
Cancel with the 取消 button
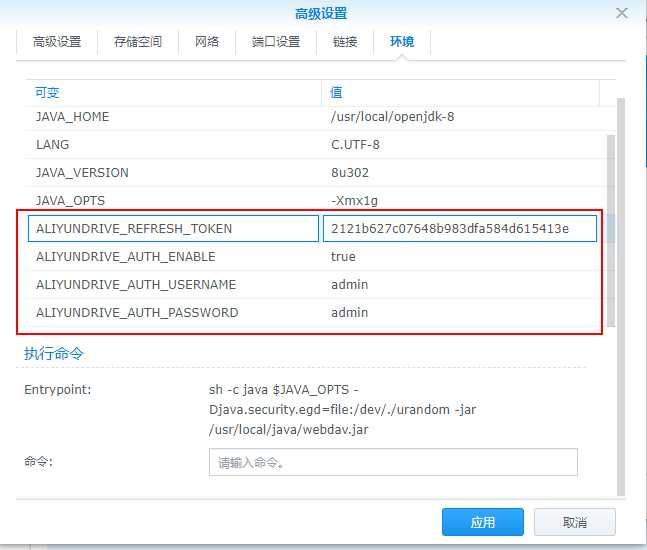pos(575,522)
